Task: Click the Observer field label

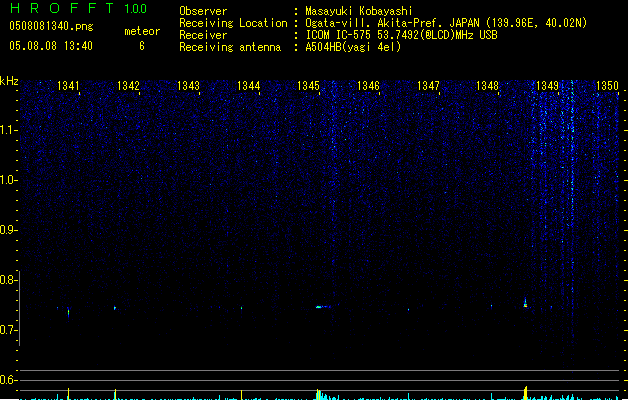Action: (203, 11)
